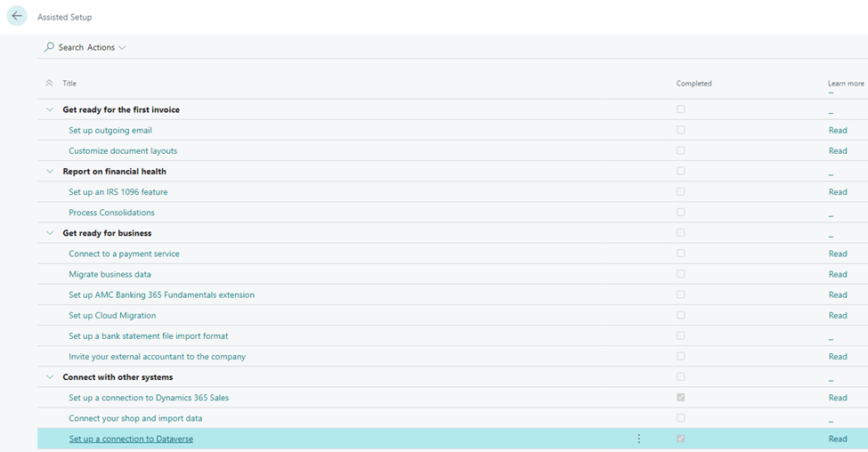The height and width of the screenshot is (452, 868).
Task: Toggle Completed checkbox for Set up outgoing email
Action: (x=681, y=130)
